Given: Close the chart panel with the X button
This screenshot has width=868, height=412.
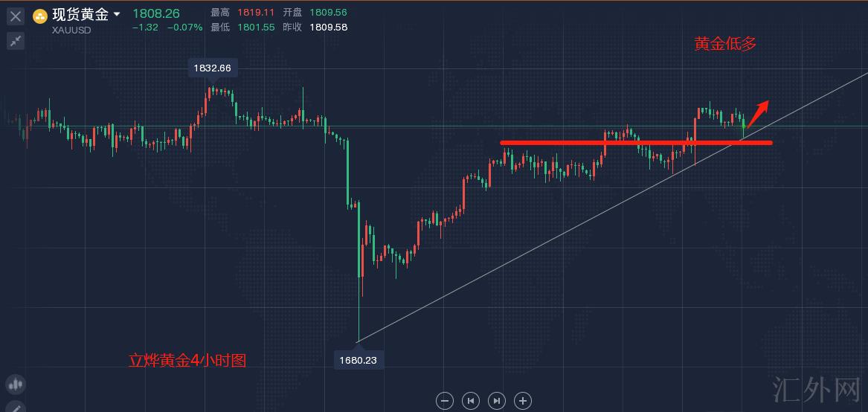Looking at the screenshot, I should tap(16, 16).
